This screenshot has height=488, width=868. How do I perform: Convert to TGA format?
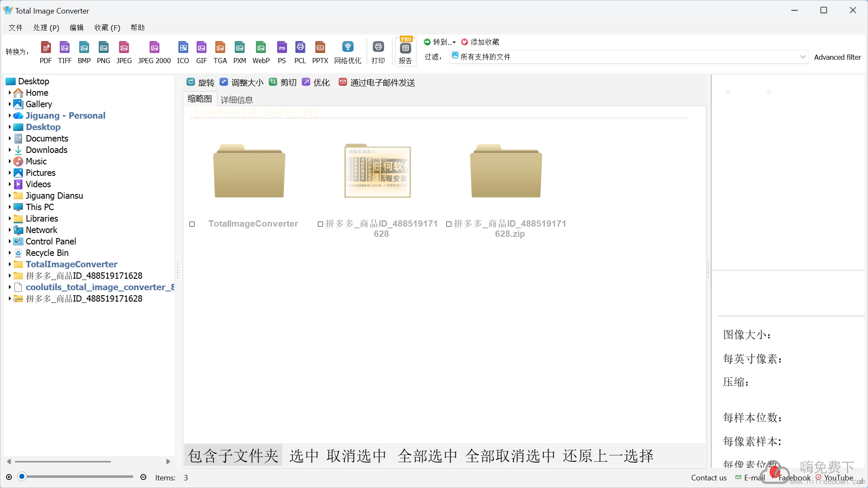point(220,52)
